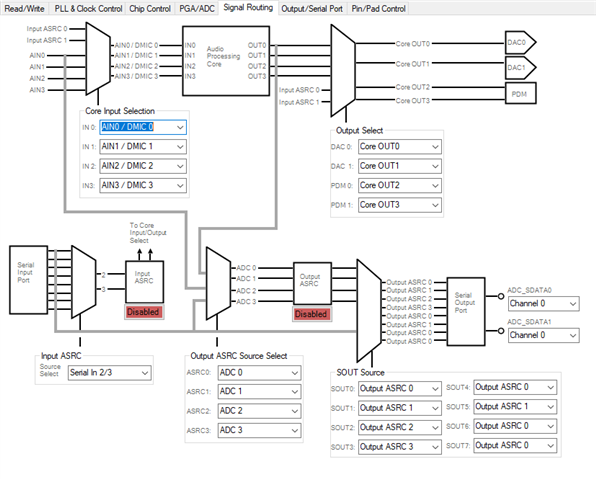This screenshot has width=596, height=479.
Task: Click the PDM output block
Action: click(520, 93)
